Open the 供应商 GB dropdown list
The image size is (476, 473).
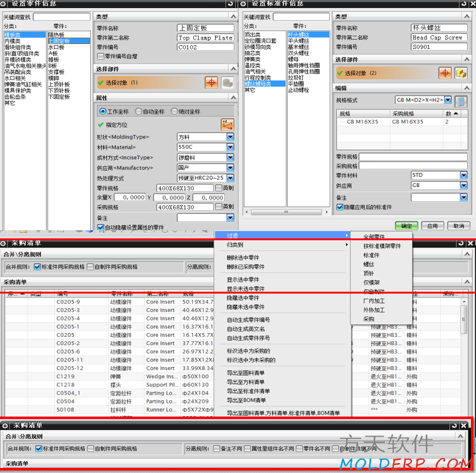[x=464, y=186]
